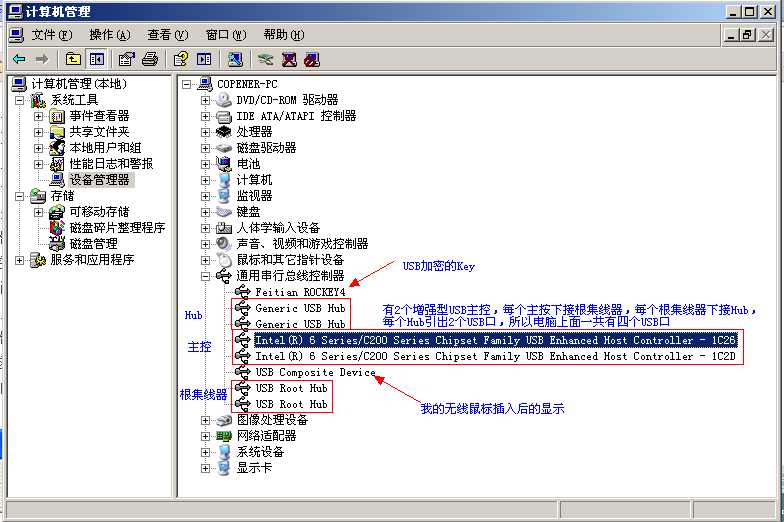Collapse the COPENER-PC root node
784x522 pixels.
[x=186, y=84]
